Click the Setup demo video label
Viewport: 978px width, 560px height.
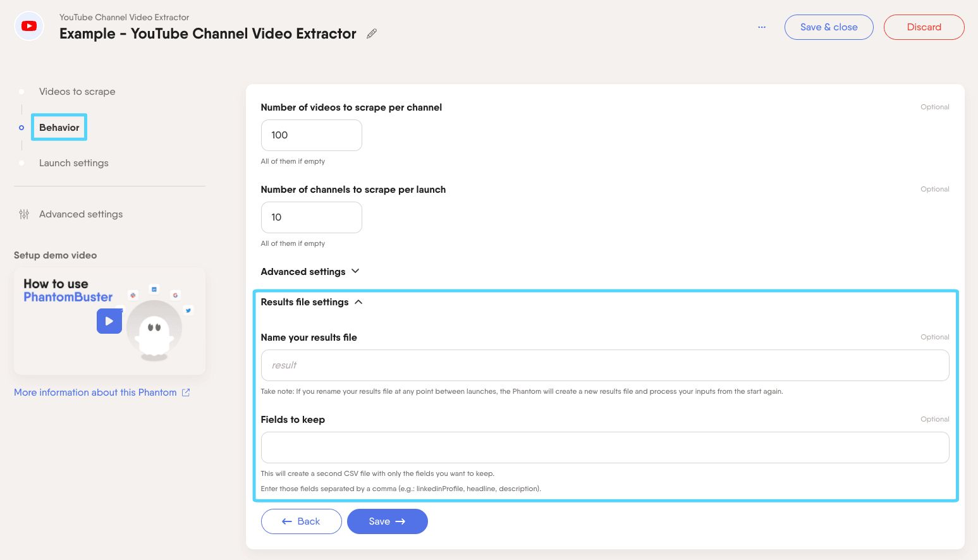[55, 255]
